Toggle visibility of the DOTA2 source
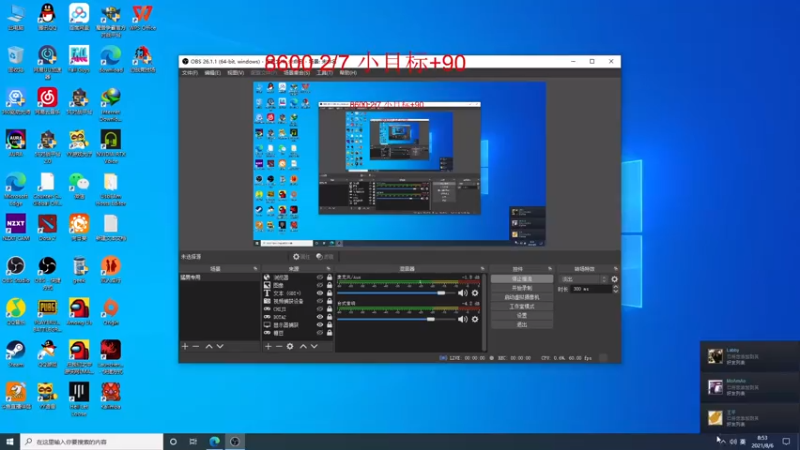Image resolution: width=800 pixels, height=450 pixels. (320, 317)
